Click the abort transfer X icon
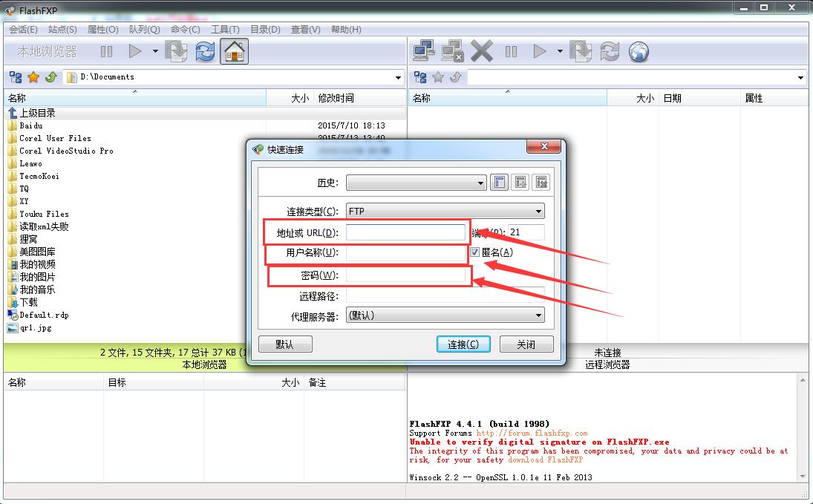 tap(481, 51)
